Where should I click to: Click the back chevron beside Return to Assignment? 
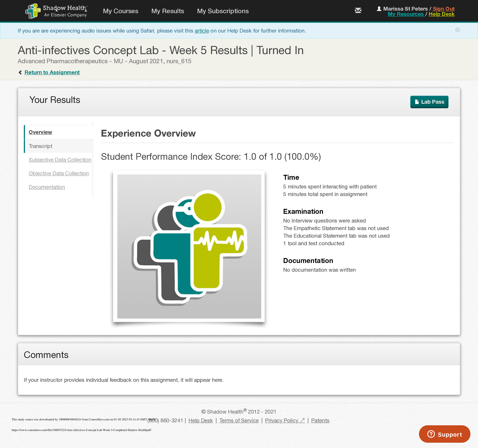point(20,72)
